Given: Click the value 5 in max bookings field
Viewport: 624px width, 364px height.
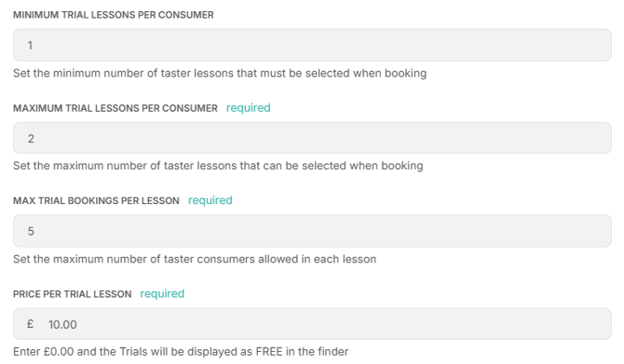Looking at the screenshot, I should click(31, 231).
